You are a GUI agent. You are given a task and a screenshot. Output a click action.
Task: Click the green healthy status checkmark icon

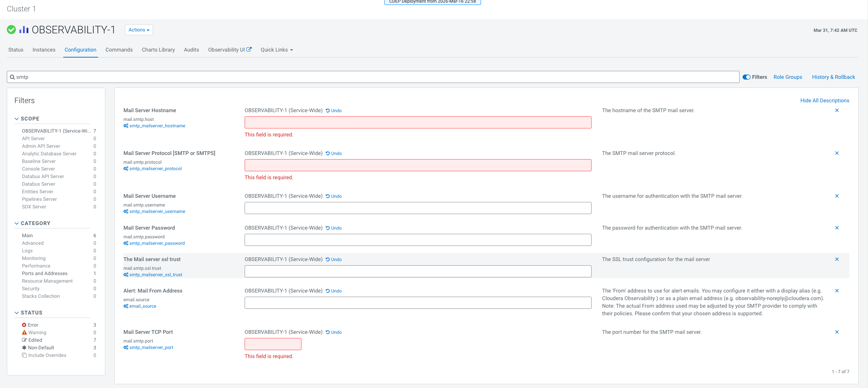[11, 30]
